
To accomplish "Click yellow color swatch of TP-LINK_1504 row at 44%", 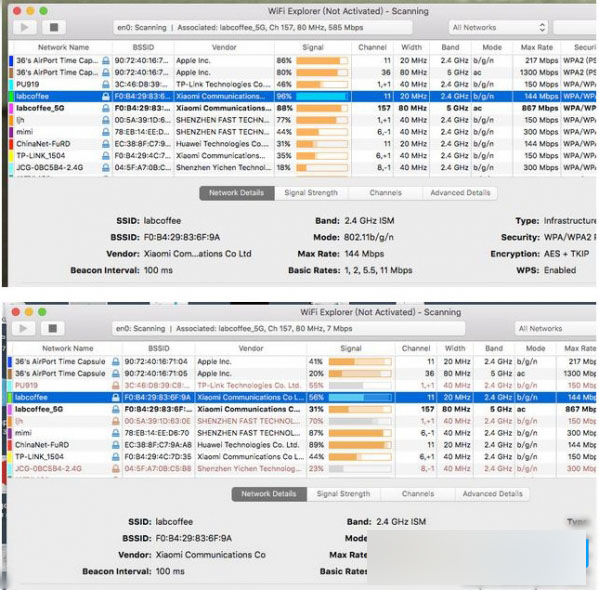I will point(10,457).
